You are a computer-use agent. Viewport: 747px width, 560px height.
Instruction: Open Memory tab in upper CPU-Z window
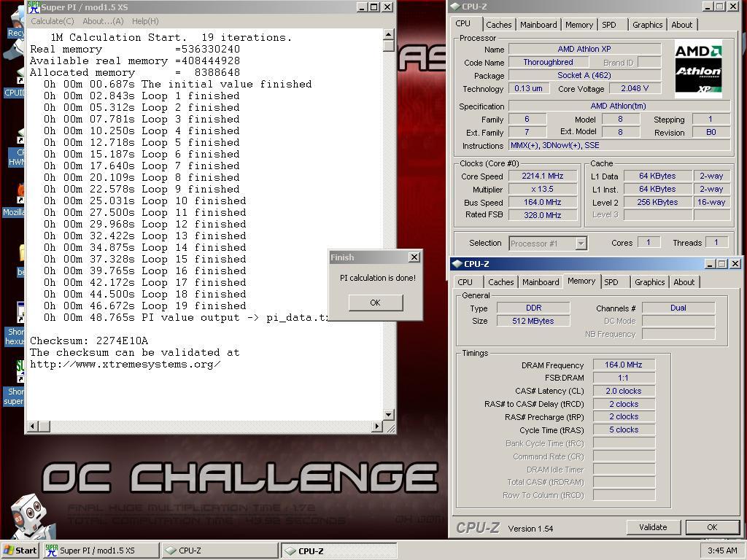[x=579, y=25]
